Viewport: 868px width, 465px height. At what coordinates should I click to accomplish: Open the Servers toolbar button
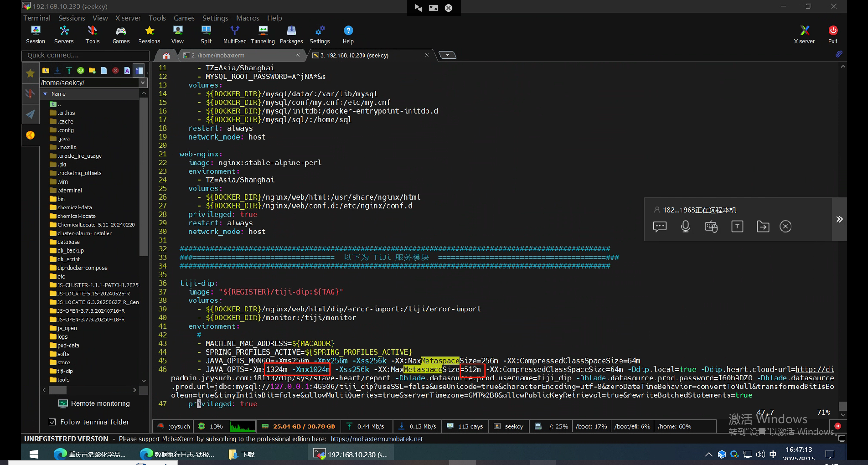pyautogui.click(x=64, y=35)
